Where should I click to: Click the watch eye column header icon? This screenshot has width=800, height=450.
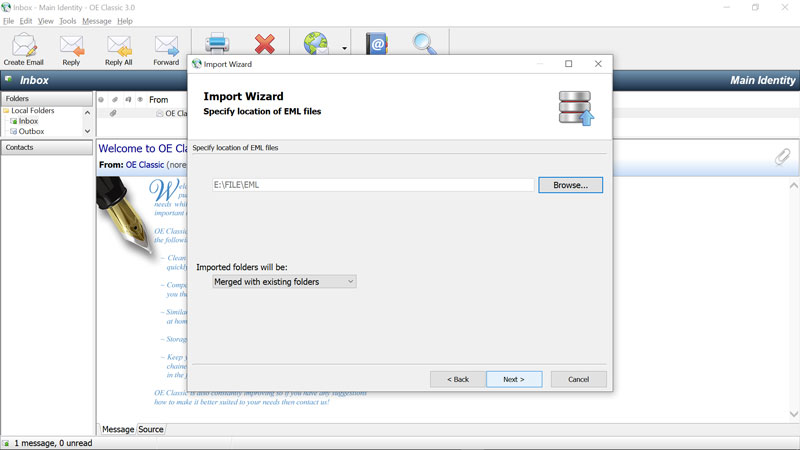[x=140, y=99]
